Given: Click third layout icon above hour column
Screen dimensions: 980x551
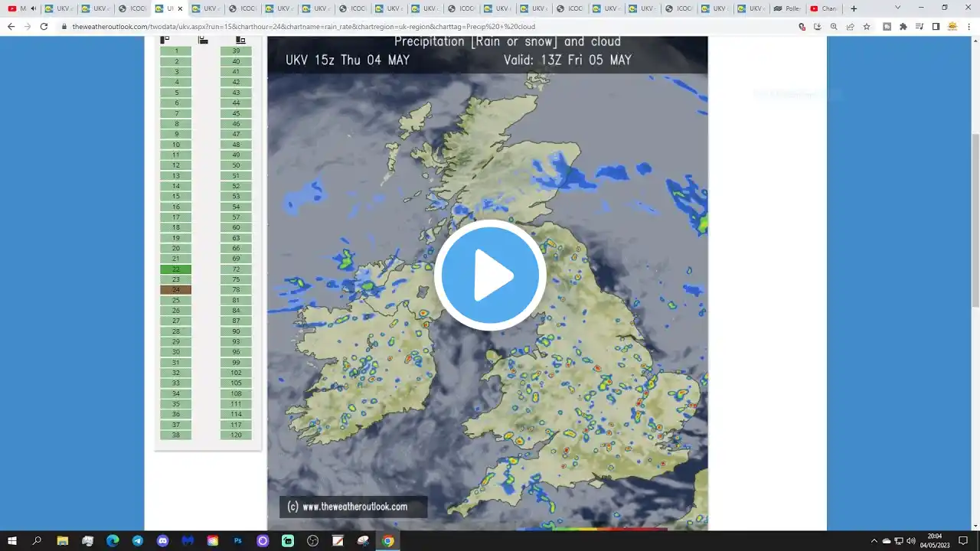Looking at the screenshot, I should tap(240, 40).
